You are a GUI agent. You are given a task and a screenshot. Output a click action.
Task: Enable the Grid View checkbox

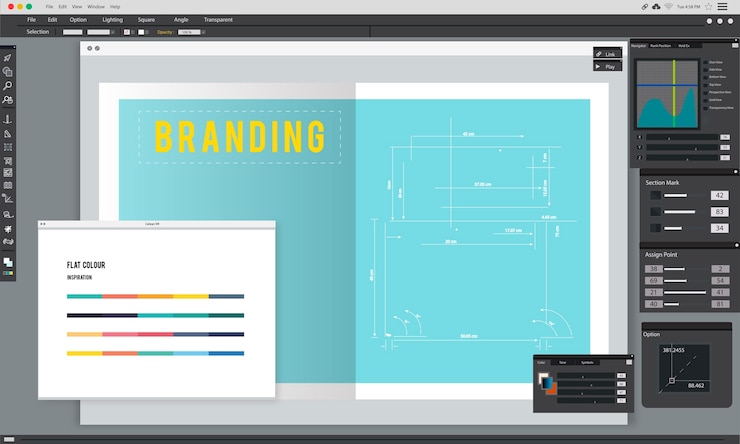point(706,101)
